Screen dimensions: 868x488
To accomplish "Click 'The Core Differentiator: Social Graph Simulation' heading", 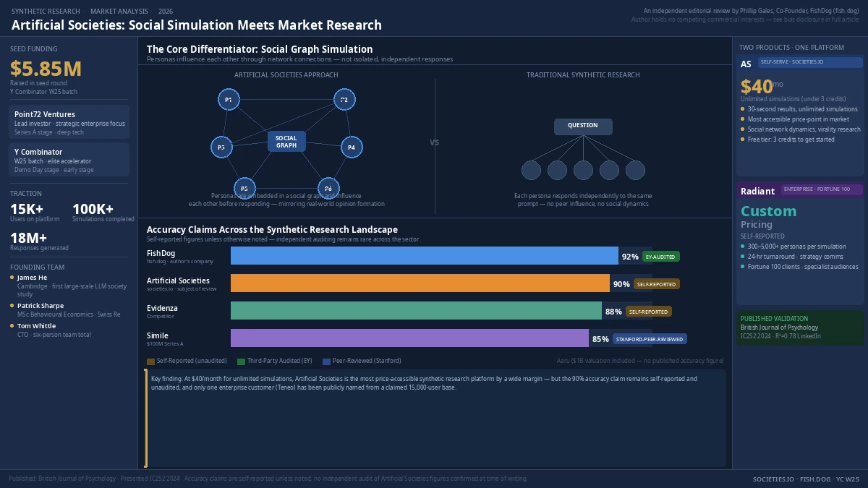I will click(260, 49).
